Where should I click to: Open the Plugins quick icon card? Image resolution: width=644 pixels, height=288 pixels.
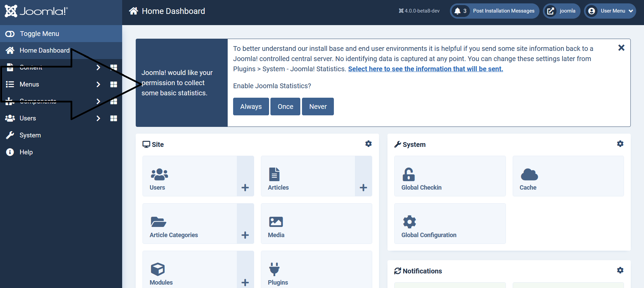point(317,270)
